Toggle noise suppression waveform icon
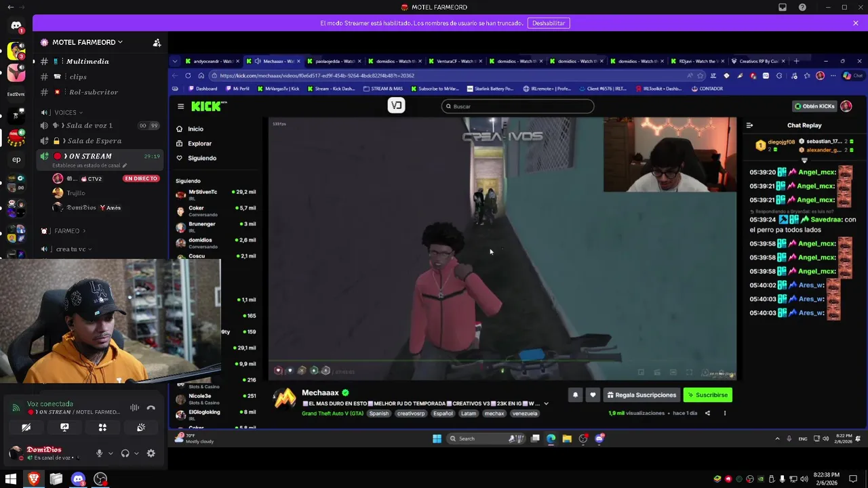Image resolution: width=868 pixels, height=488 pixels. coord(134,407)
